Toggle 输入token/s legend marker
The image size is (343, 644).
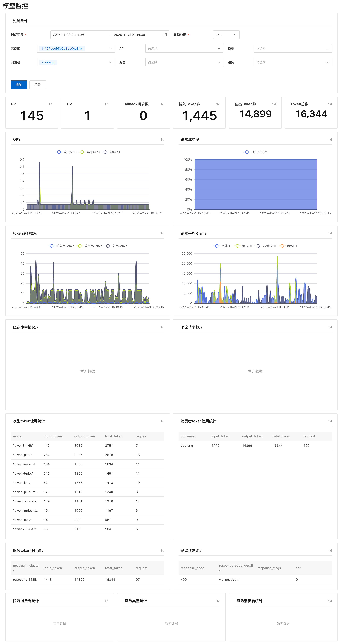coord(51,246)
